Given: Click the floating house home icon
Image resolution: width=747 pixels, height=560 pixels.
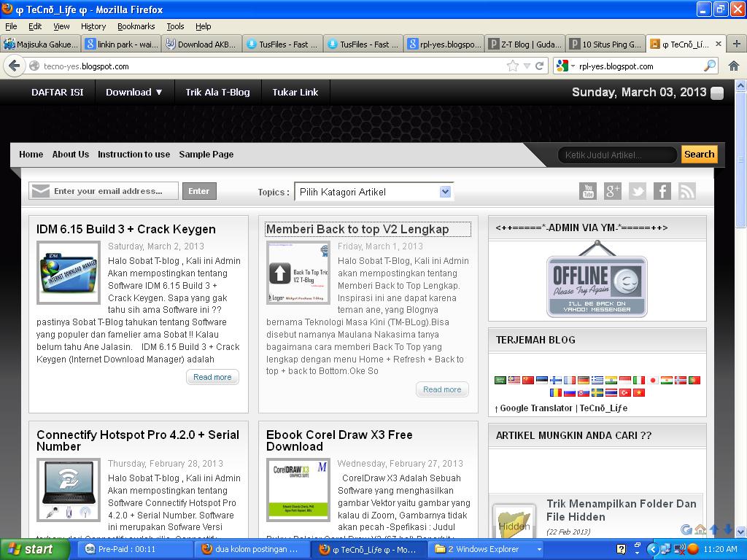Looking at the screenshot, I should point(700,529).
